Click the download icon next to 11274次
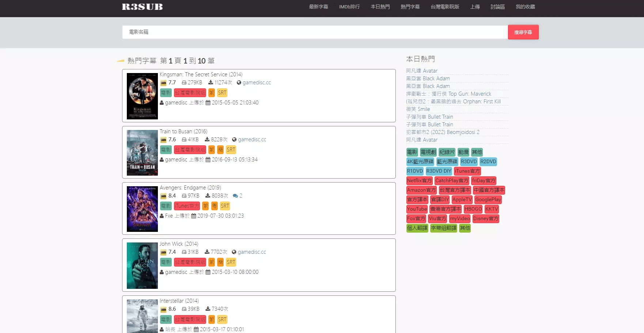This screenshot has height=333, width=644. click(211, 83)
